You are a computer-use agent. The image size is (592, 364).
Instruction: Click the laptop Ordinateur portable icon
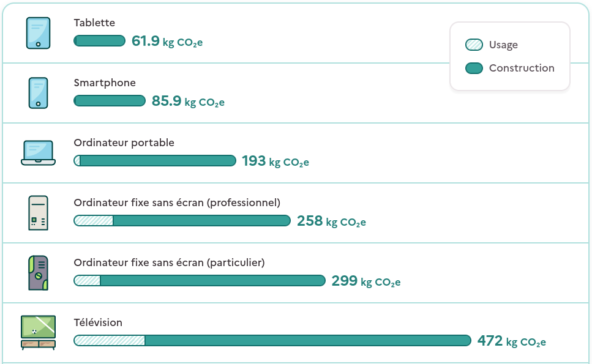[38, 152]
